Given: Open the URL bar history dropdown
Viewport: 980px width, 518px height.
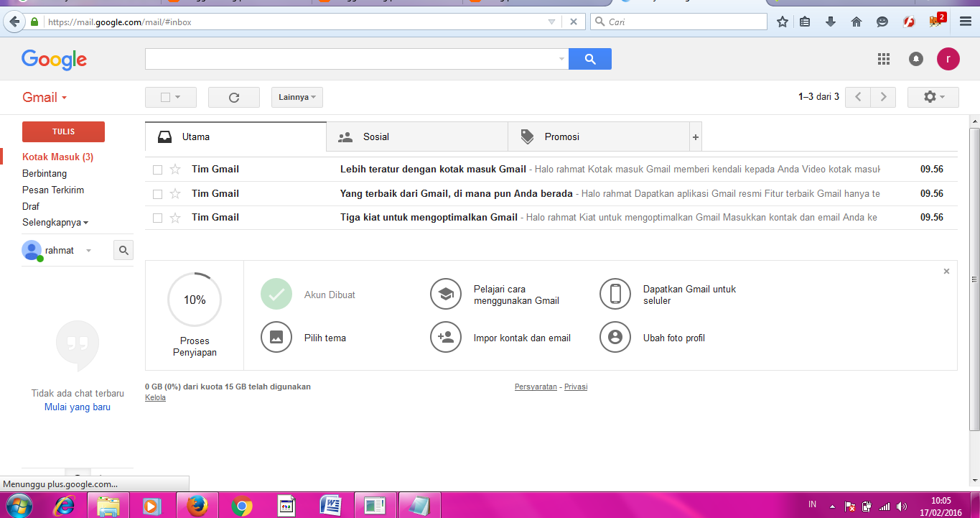Looking at the screenshot, I should pos(551,22).
